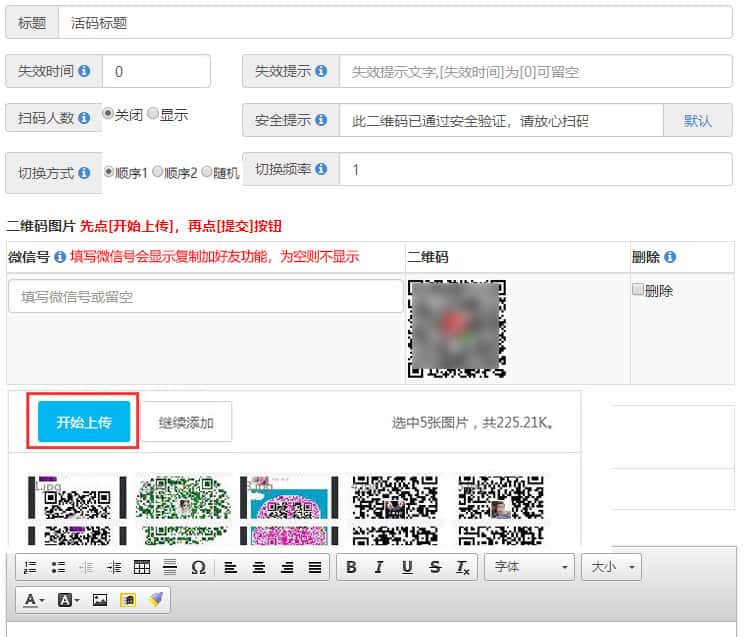Toggle bold formatting
Image resolution: width=743 pixels, height=637 pixels.
pos(351,567)
